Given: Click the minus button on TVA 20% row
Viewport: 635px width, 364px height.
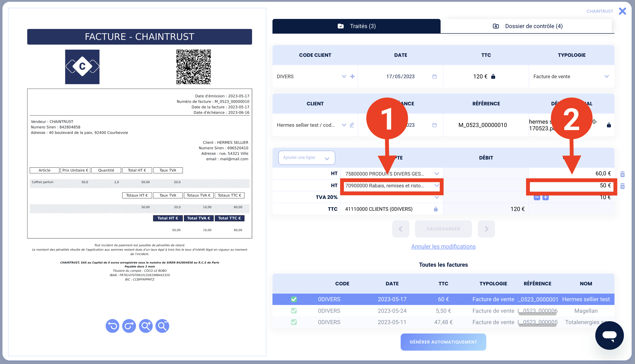Looking at the screenshot, I should [537, 197].
